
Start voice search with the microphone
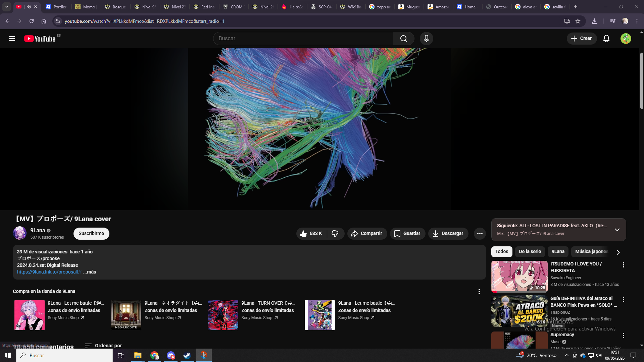427,39
